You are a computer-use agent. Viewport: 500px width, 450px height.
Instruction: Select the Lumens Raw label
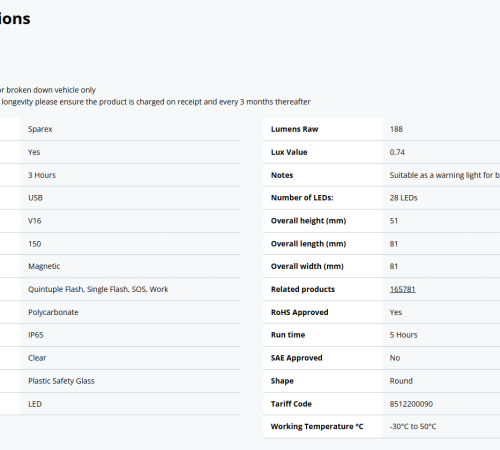294,129
